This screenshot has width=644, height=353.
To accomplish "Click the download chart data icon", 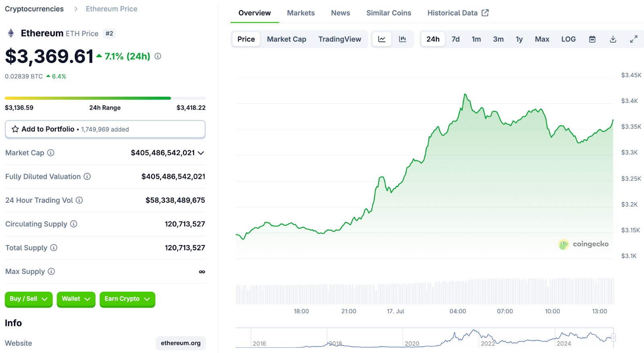I will pos(613,39).
